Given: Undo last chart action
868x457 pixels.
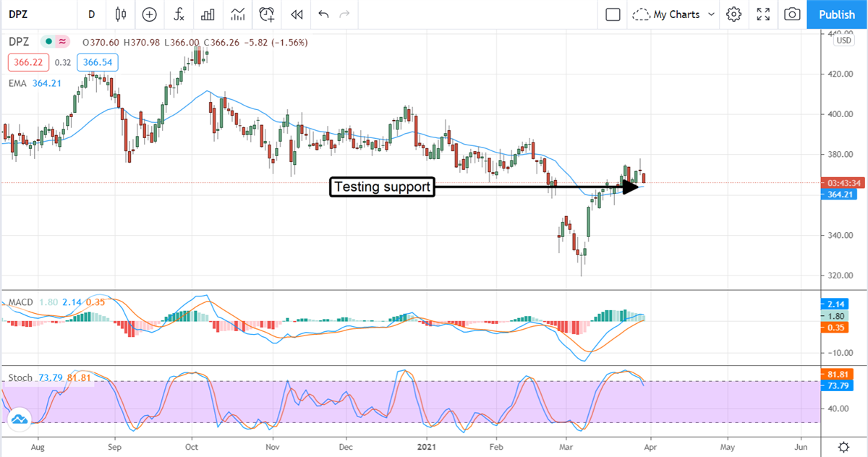Looking at the screenshot, I should coord(323,14).
